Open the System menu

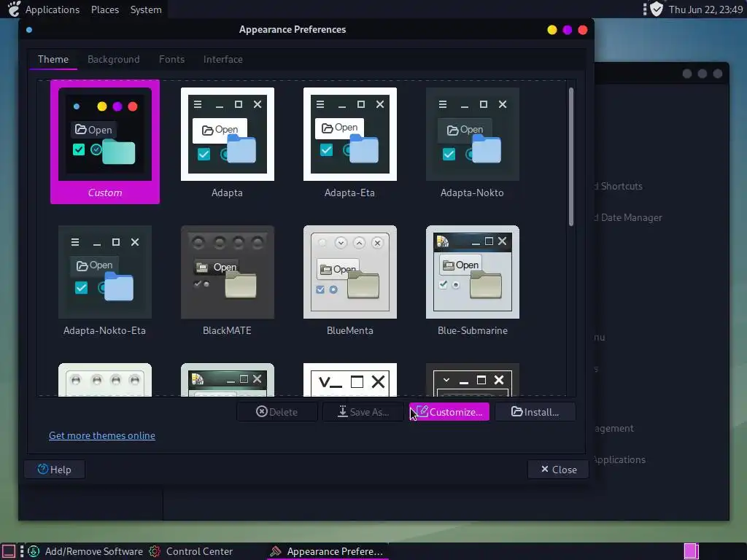[146, 9]
